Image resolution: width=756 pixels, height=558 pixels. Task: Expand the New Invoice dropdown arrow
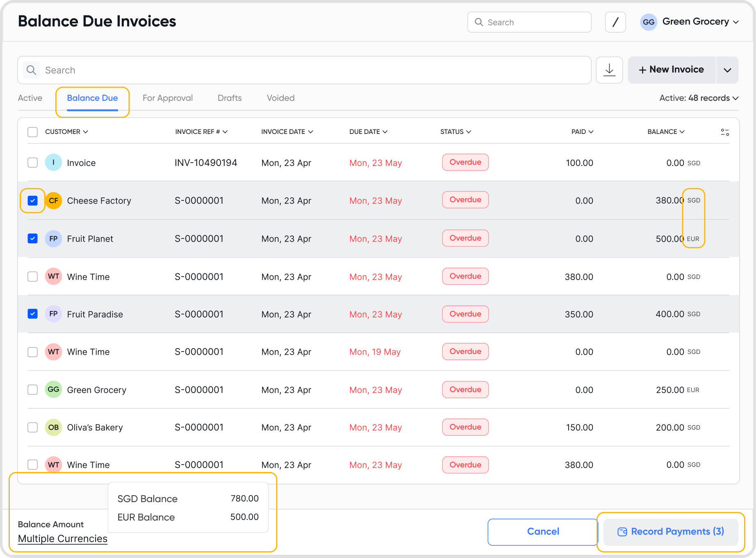coord(727,70)
